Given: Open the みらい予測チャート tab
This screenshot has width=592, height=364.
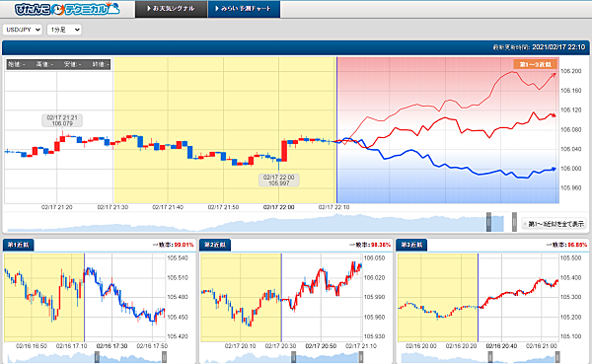Looking at the screenshot, I should (x=244, y=9).
